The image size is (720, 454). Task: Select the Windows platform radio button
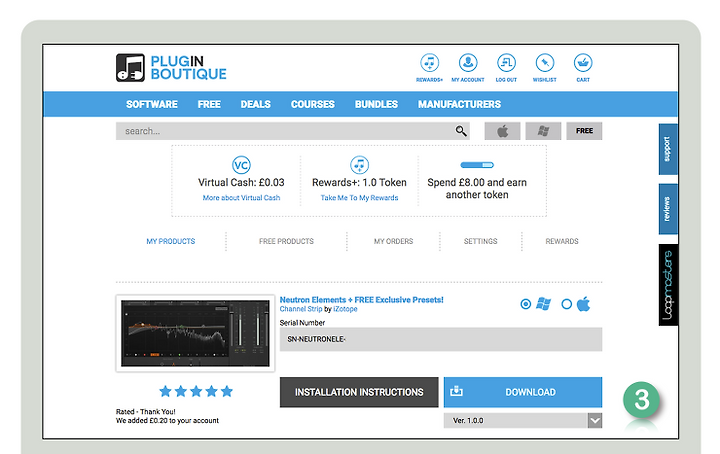[526, 304]
